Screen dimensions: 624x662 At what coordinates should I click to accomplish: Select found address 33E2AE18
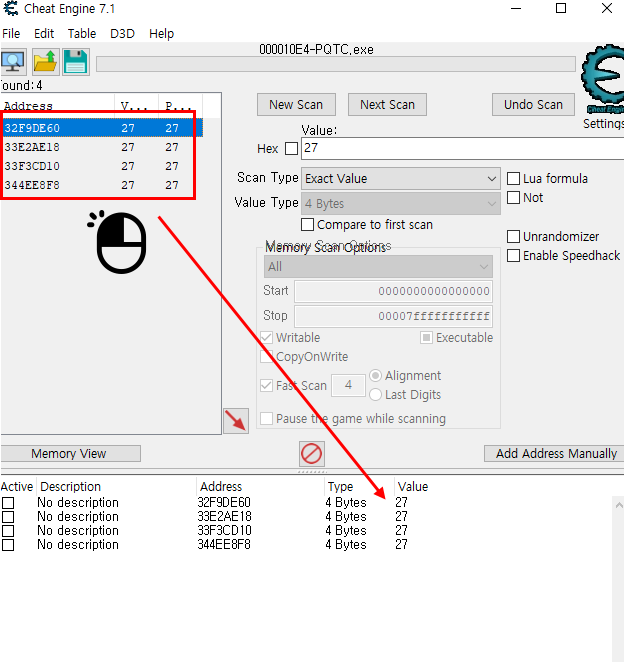(x=102, y=147)
